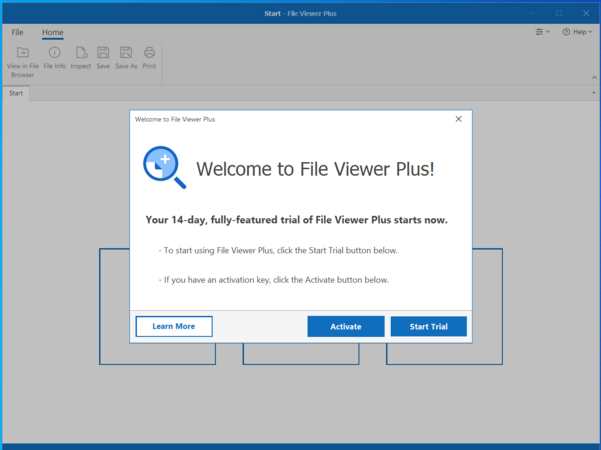Click the Start Trial button
The height and width of the screenshot is (450, 601).
pyautogui.click(x=429, y=327)
